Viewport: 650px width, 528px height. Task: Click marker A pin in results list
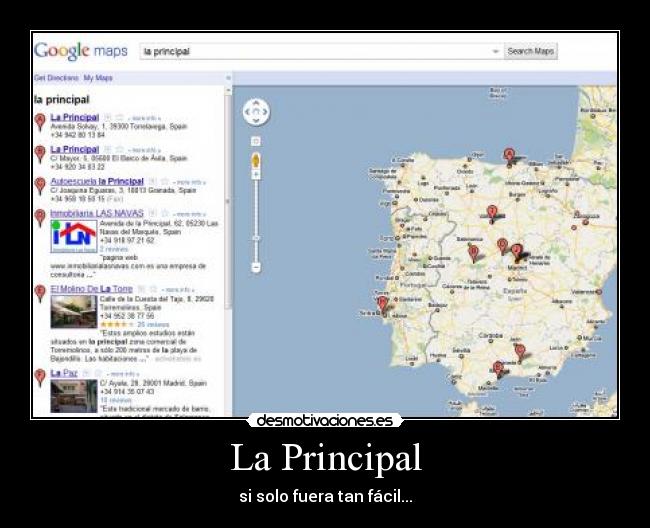pyautogui.click(x=40, y=122)
